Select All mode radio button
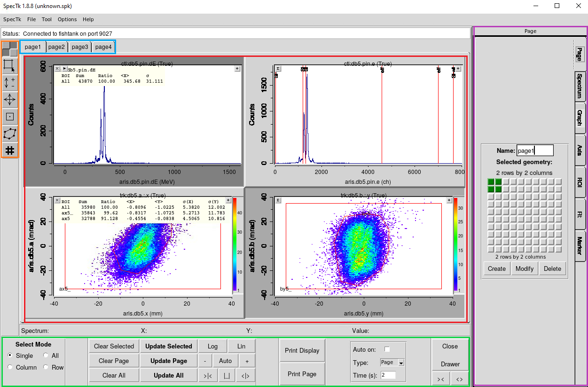The width and height of the screenshot is (588, 387). [x=46, y=355]
